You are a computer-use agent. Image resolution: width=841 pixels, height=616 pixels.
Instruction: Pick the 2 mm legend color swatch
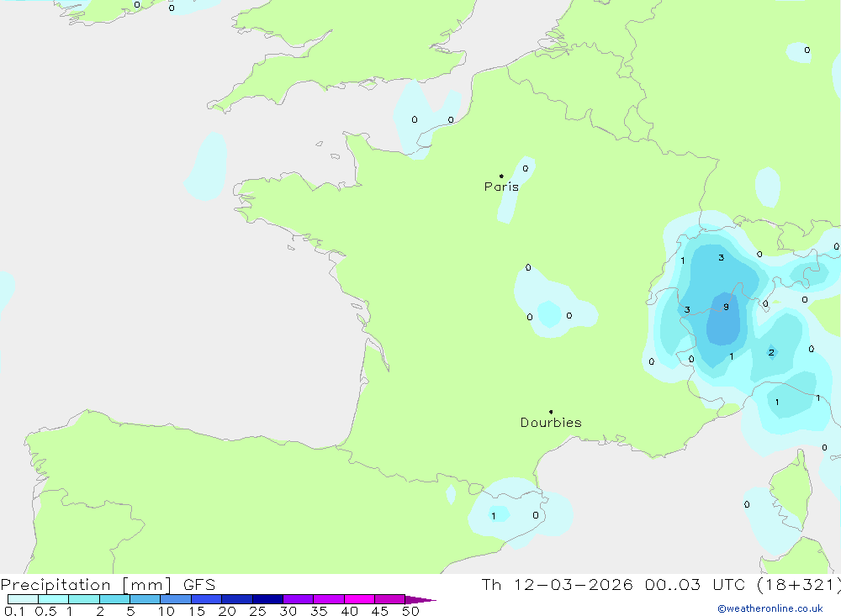114,599
